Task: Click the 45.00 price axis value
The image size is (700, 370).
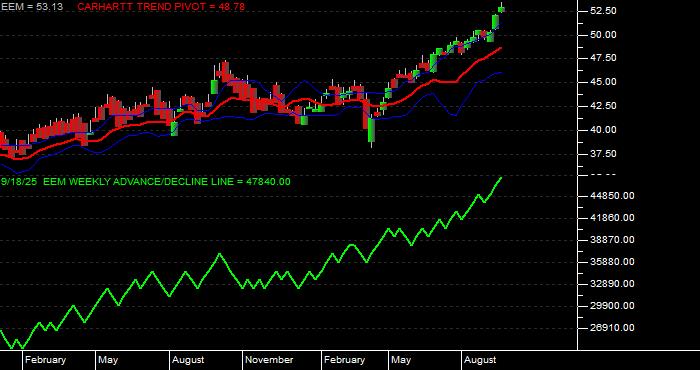Action: pyautogui.click(x=603, y=82)
